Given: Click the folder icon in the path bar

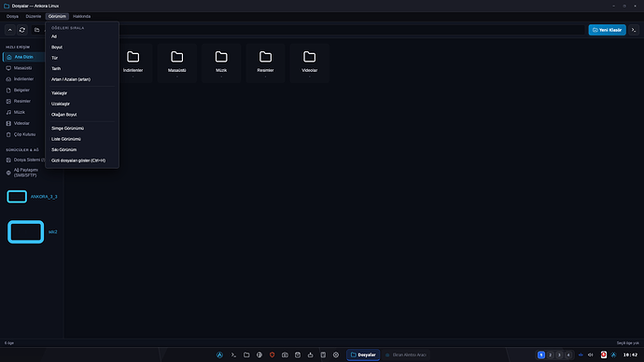Looking at the screenshot, I should point(37,30).
